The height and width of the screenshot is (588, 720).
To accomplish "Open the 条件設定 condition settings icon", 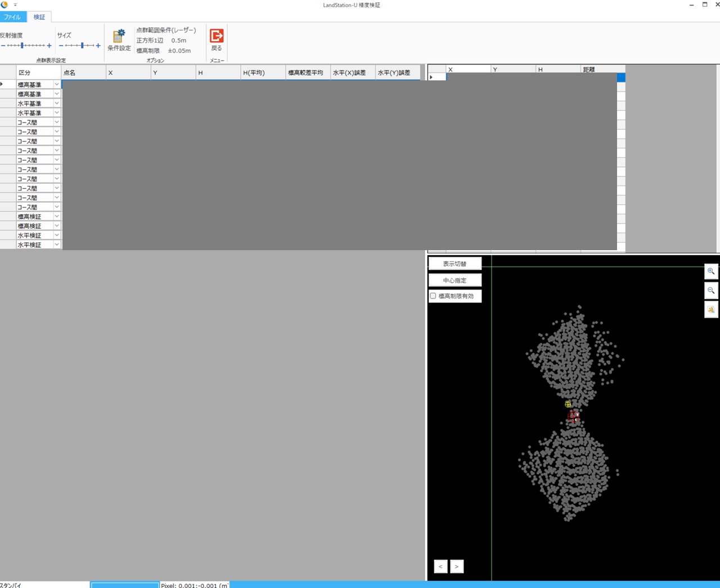I will tap(119, 37).
